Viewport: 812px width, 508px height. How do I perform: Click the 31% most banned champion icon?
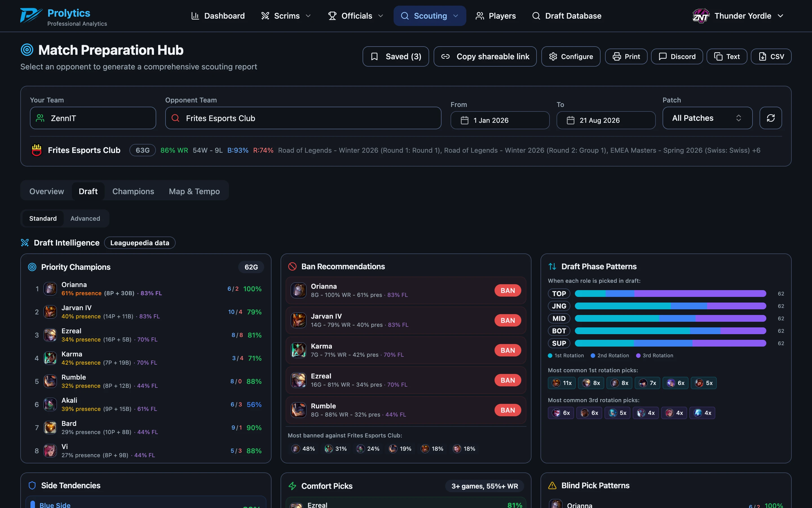coord(328,448)
